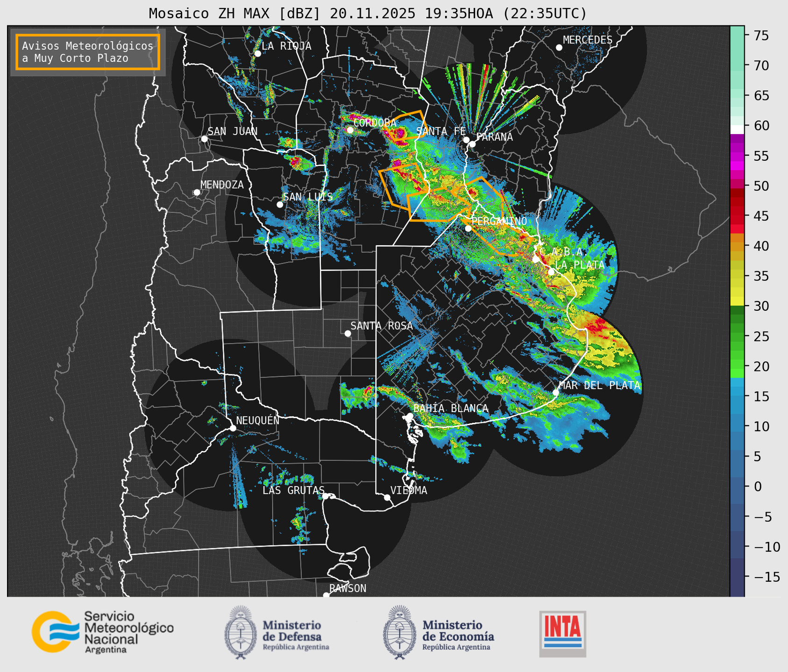This screenshot has width=788, height=672.
Task: Click the SANTA ROSA city label
Action: 382,326
